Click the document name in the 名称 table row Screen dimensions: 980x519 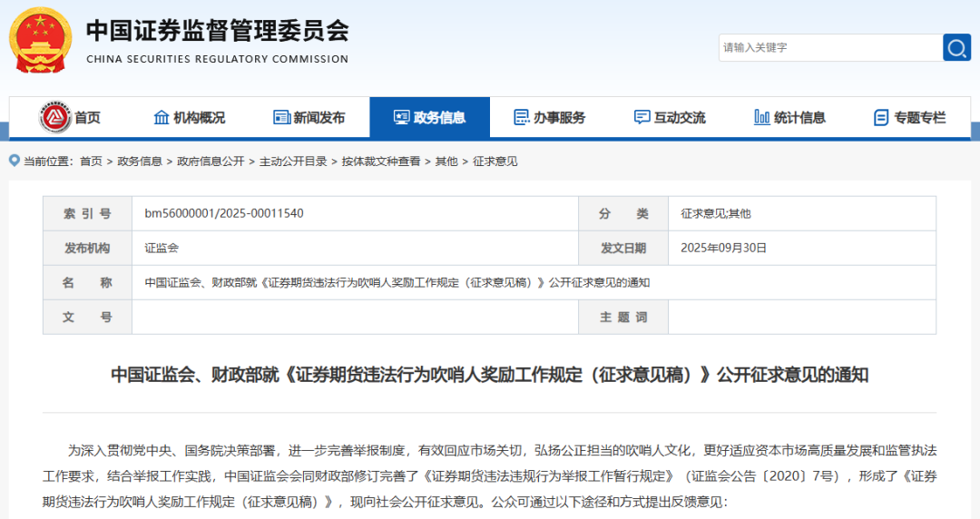click(397, 282)
